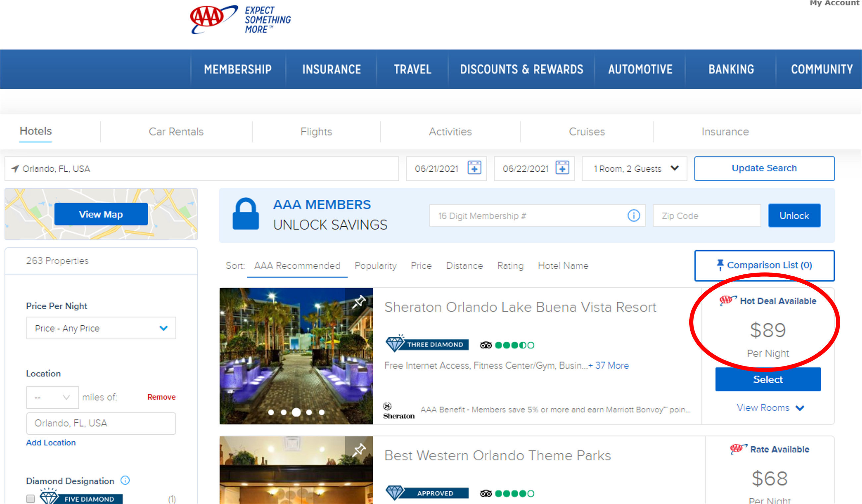Viewport: 862px width, 504px height.
Task: Pin Best Western to comparison list
Action: (359, 450)
